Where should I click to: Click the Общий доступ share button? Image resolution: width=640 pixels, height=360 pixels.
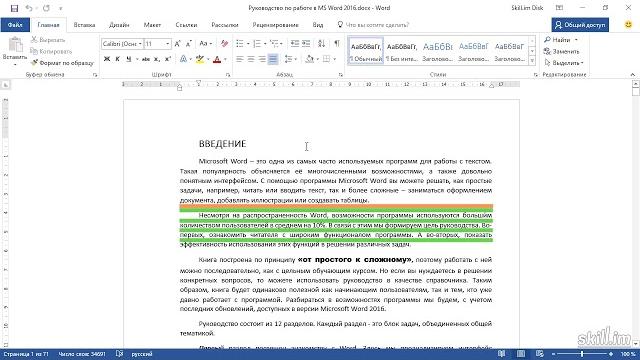pos(580,25)
